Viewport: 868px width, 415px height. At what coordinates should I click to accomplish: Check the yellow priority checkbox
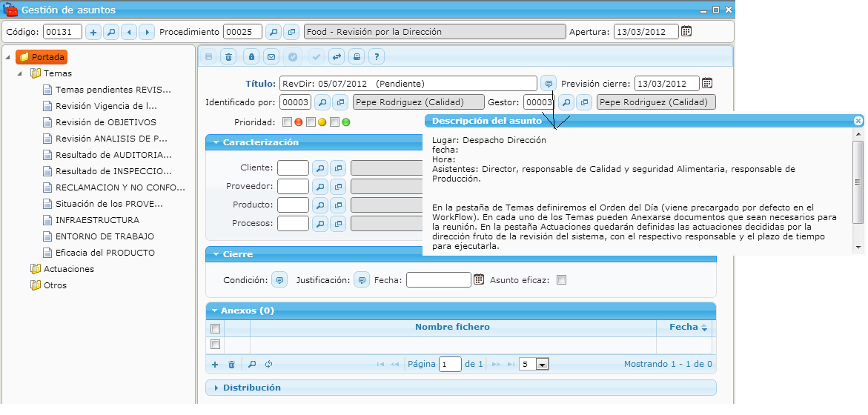311,122
